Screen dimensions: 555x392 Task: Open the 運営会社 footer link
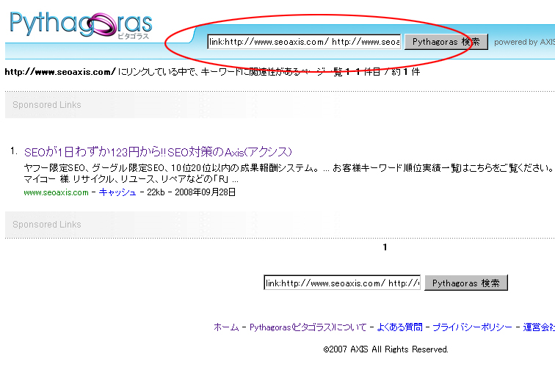pyautogui.click(x=539, y=327)
